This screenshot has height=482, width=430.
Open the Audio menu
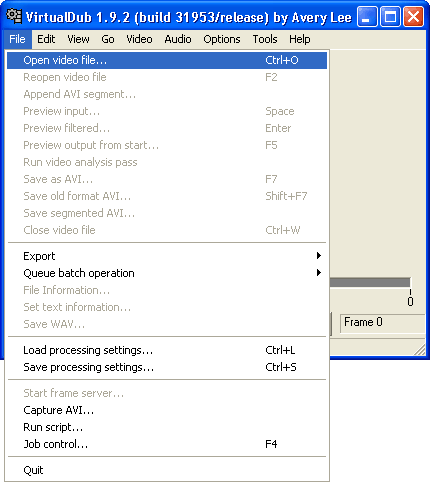[178, 39]
